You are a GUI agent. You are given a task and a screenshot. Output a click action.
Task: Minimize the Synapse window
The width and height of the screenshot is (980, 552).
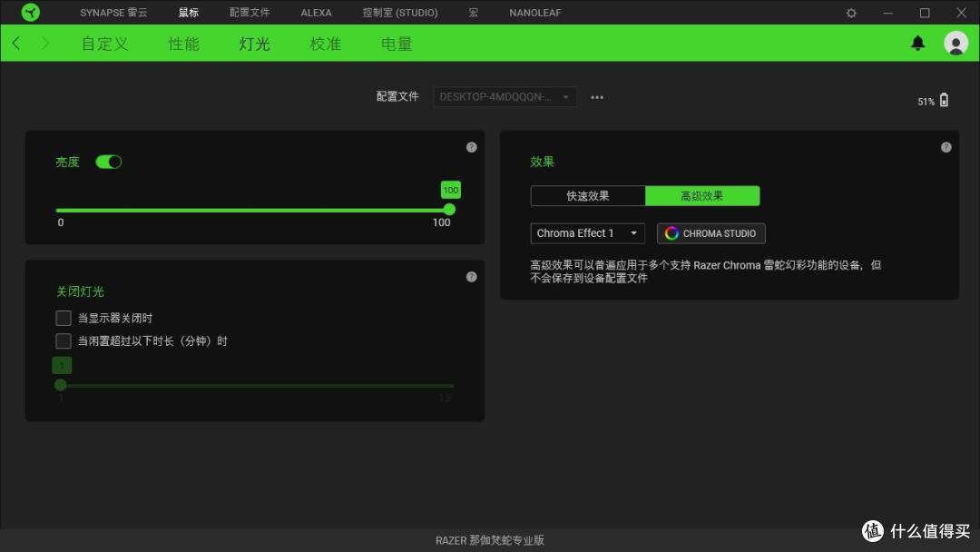tap(888, 13)
